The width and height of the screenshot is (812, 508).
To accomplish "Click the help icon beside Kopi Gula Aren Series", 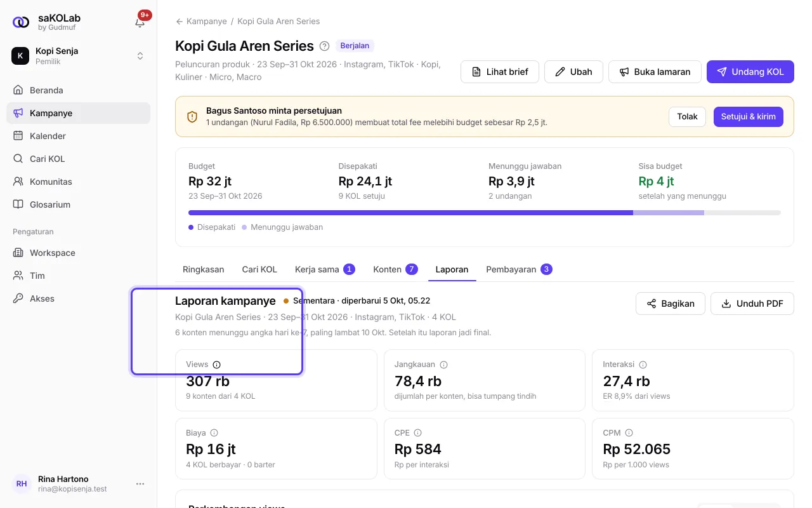I will coord(325,46).
